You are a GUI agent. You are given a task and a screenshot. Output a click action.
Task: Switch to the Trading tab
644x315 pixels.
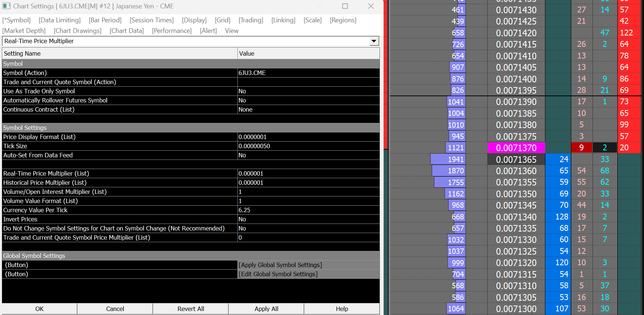(x=251, y=20)
